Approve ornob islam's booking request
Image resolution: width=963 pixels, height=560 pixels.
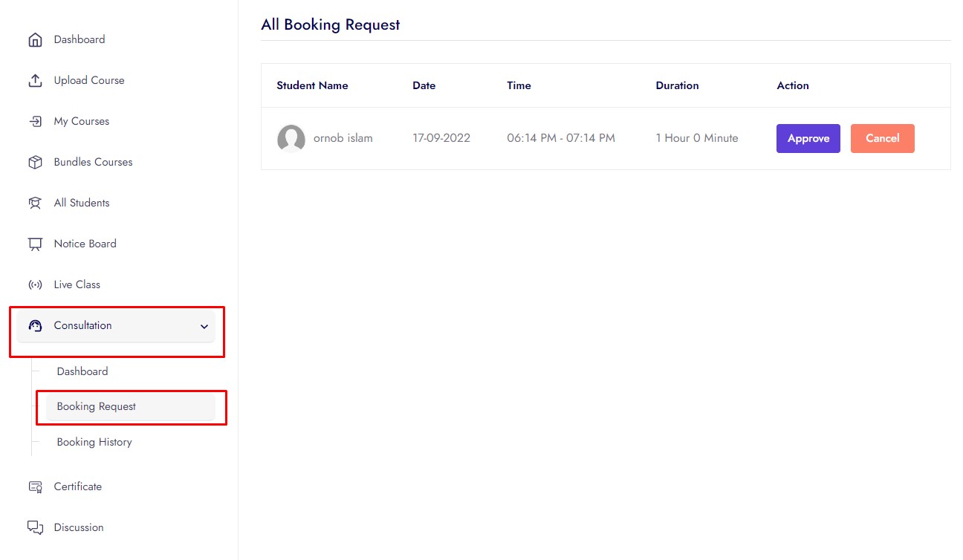pyautogui.click(x=808, y=139)
